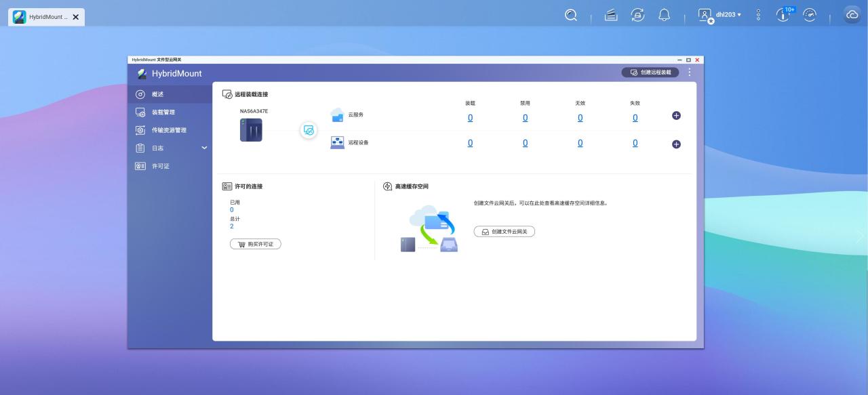Click the NAS6A347E device image
Screen dimensions: 868x395
[251, 129]
